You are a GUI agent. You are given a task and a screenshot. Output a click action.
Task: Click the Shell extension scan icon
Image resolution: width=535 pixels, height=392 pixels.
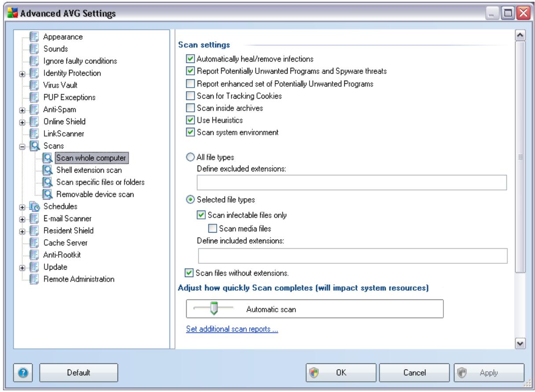pyautogui.click(x=48, y=170)
